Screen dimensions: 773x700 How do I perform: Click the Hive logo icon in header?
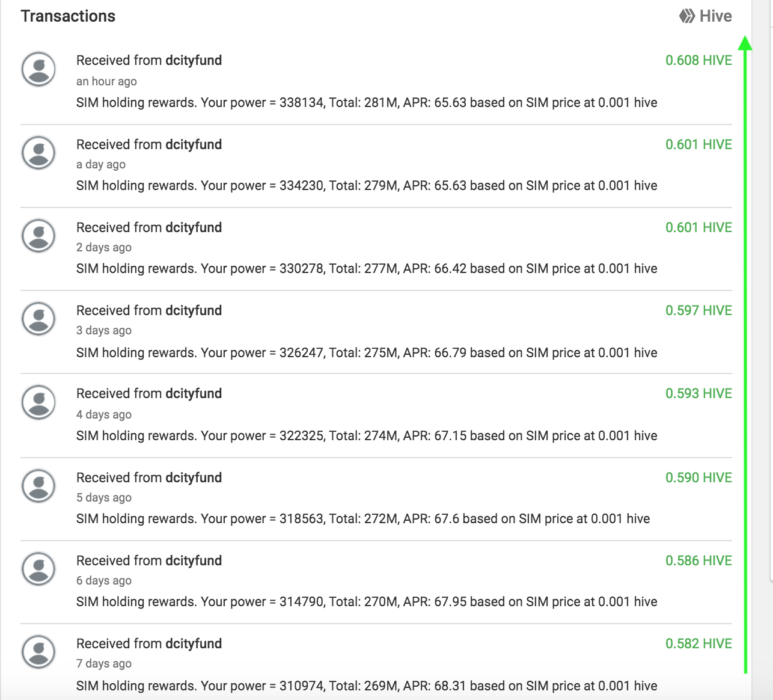tap(687, 16)
